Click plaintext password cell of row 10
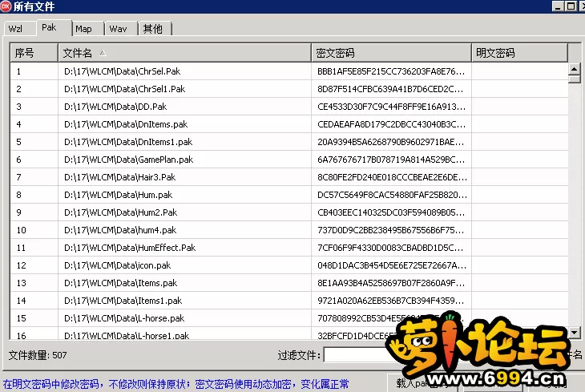585x392 pixels. 520,230
